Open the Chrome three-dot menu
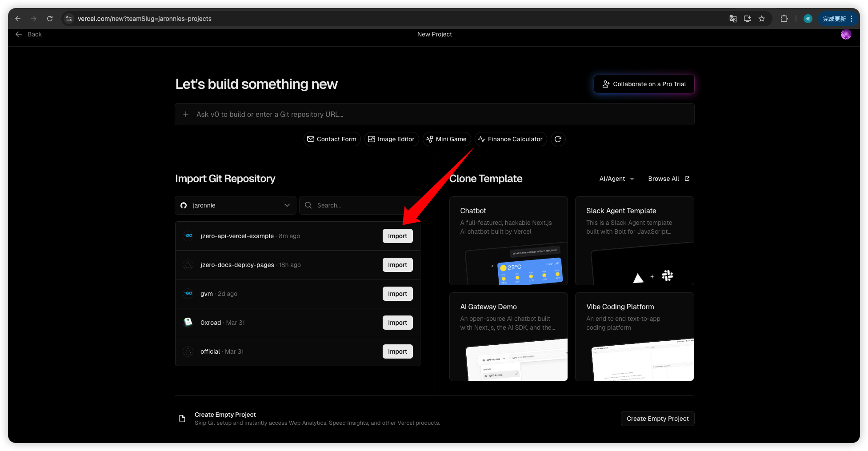This screenshot has width=868, height=451. [852, 19]
